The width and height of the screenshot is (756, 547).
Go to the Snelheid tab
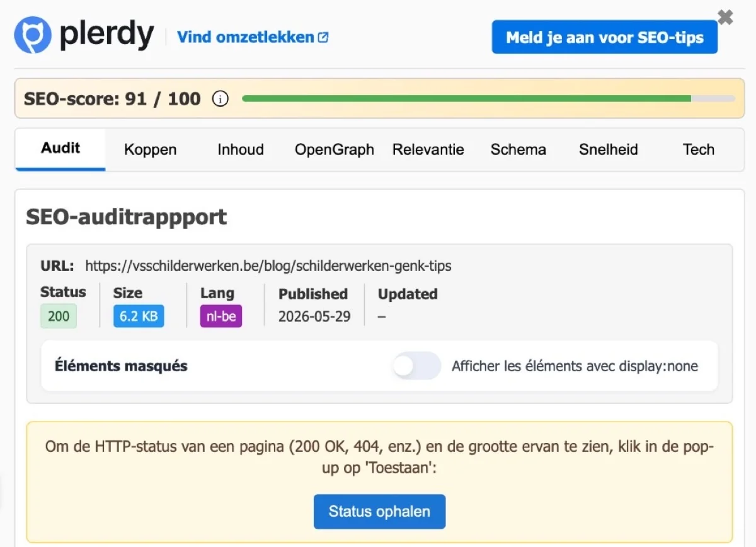[x=608, y=150]
